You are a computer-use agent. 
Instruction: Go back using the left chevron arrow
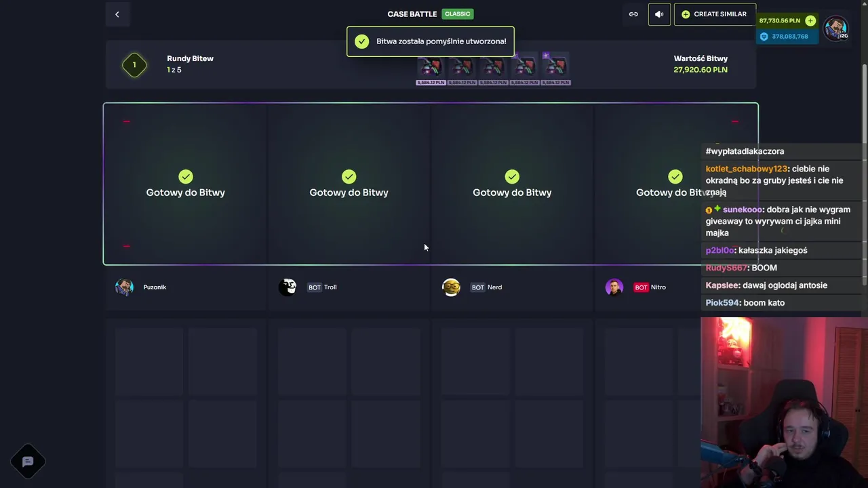(117, 14)
